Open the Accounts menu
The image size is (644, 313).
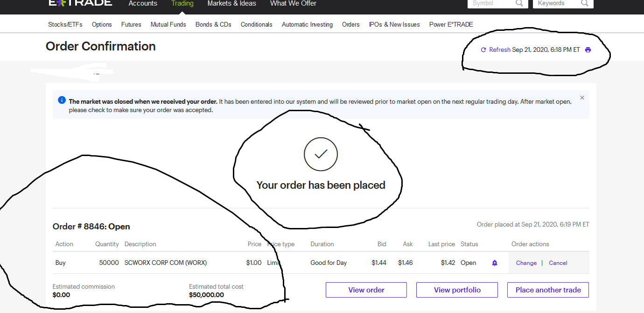tap(143, 3)
